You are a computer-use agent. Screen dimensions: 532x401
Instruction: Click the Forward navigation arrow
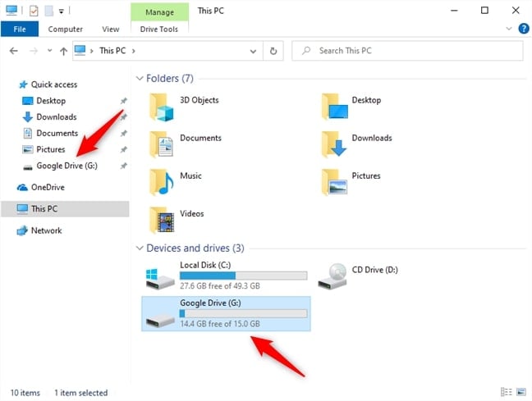pyautogui.click(x=34, y=51)
